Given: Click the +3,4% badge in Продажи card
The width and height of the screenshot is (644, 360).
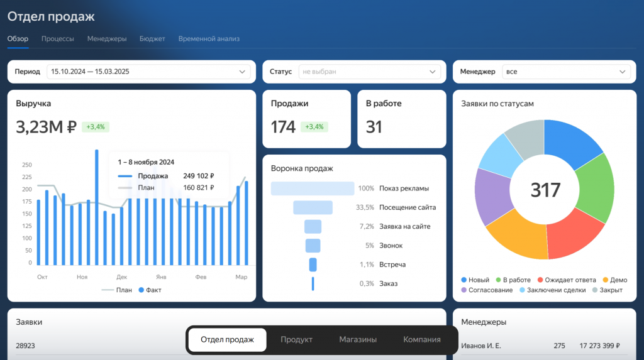Looking at the screenshot, I should [314, 127].
